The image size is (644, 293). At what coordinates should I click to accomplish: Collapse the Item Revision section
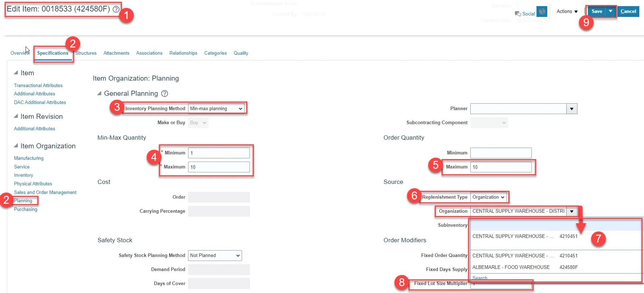coord(16,116)
